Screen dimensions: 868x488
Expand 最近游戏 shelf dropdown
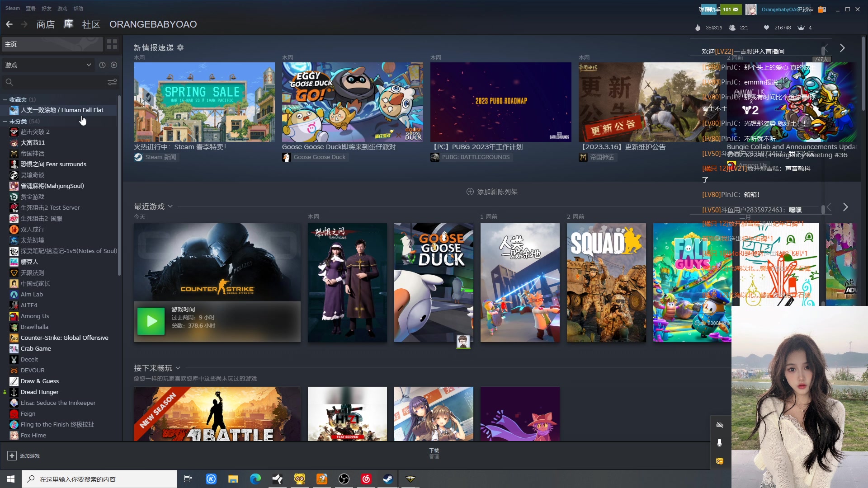point(170,206)
